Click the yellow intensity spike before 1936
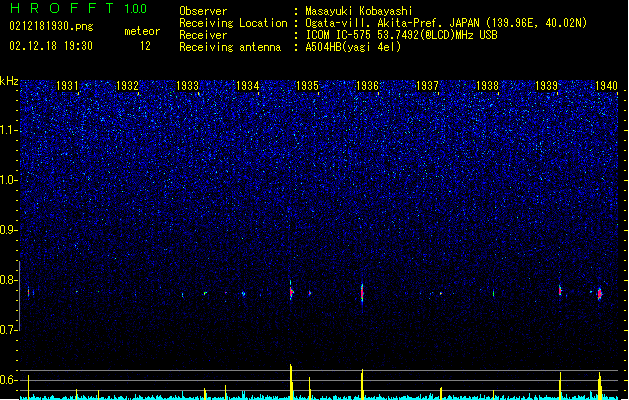The width and height of the screenshot is (629, 400). point(362,384)
